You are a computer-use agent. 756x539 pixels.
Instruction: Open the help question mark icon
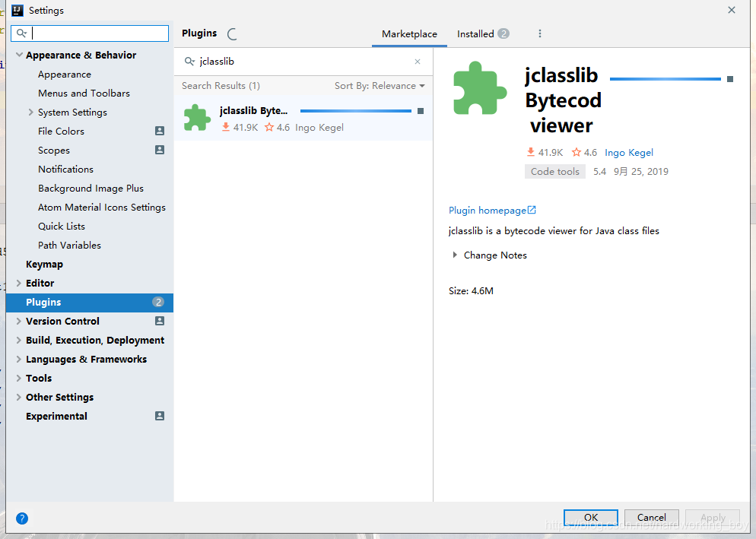pyautogui.click(x=22, y=518)
